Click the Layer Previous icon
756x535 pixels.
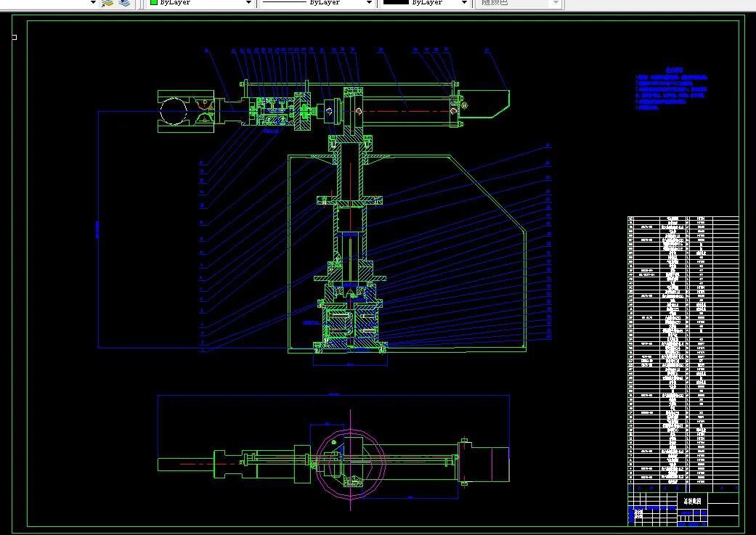[x=124, y=3]
